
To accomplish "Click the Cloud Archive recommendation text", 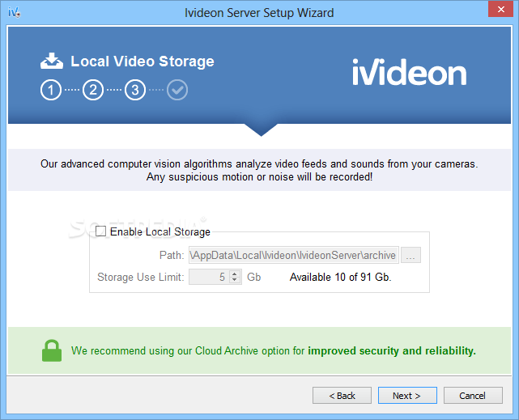I will click(274, 351).
